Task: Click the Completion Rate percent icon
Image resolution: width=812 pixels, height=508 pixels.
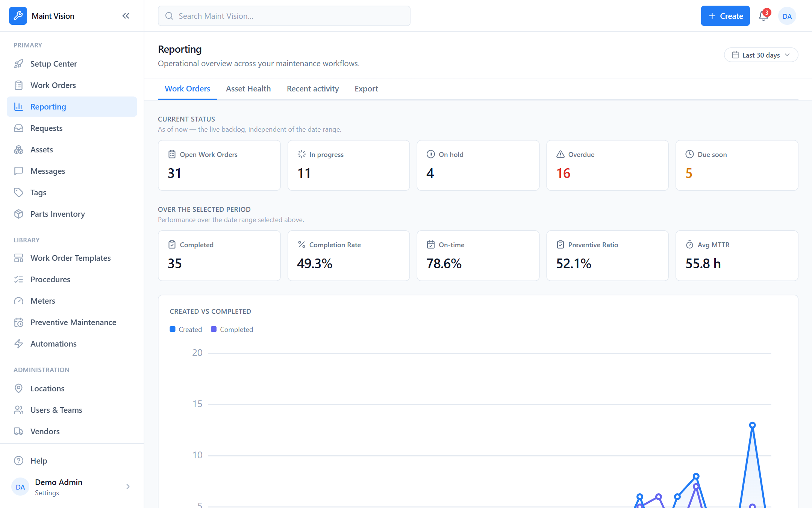Action: point(301,245)
